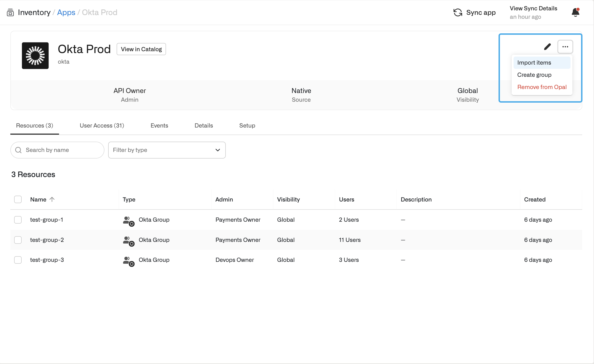Click the Sync app refresh icon
The image size is (594, 364).
click(458, 12)
